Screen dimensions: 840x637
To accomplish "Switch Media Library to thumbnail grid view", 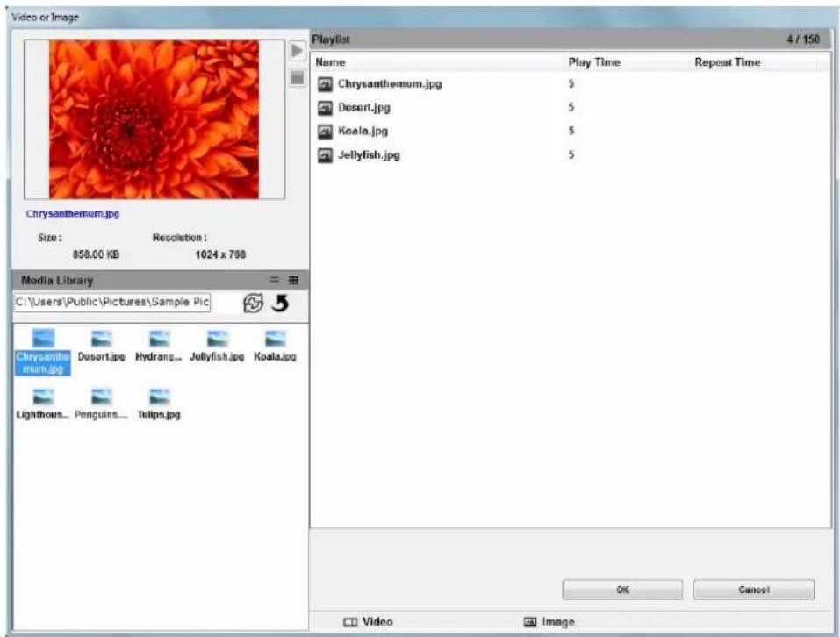I will click(x=293, y=279).
